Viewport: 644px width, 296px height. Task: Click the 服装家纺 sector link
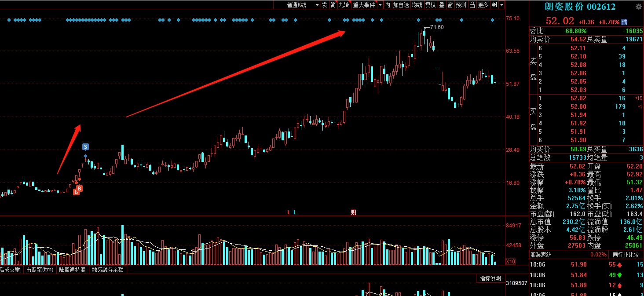[x=541, y=255]
